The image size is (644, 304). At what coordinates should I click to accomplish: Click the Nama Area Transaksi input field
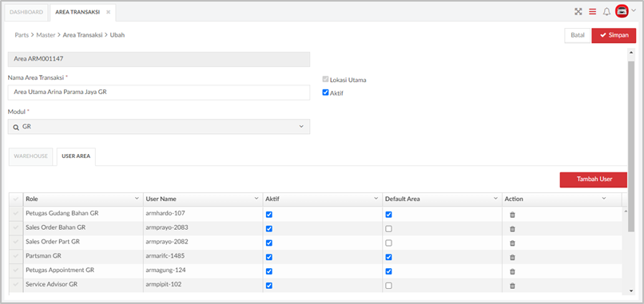[159, 93]
